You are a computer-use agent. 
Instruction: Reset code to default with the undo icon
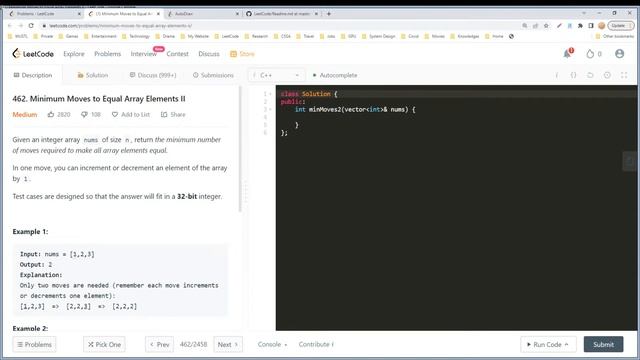590,75
